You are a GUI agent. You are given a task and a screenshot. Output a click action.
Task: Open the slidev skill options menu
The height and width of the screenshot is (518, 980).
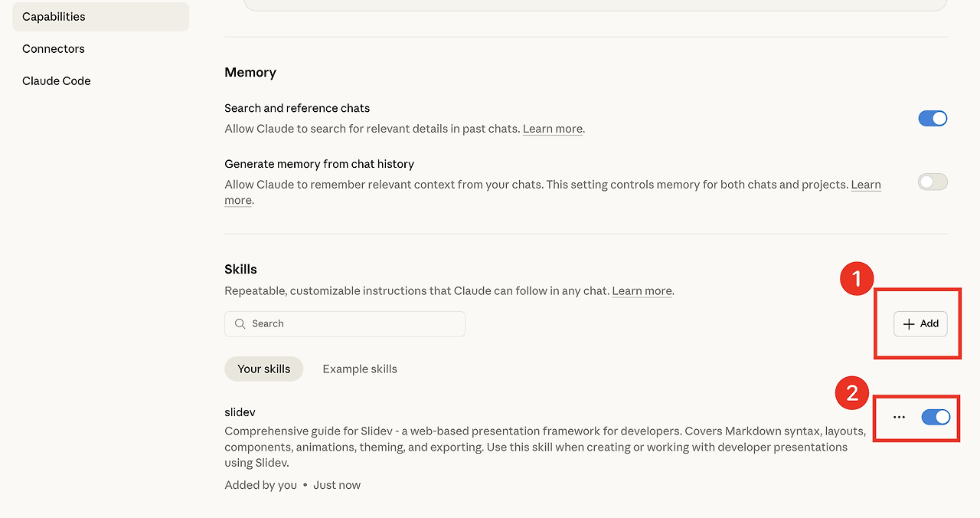pyautogui.click(x=899, y=418)
